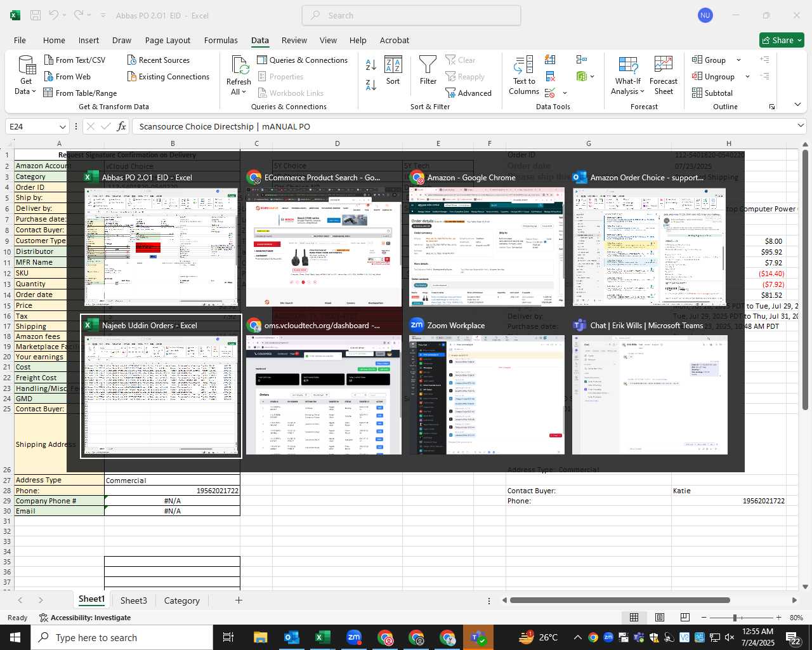
Task: Toggle the Filter funnel
Action: click(x=428, y=70)
